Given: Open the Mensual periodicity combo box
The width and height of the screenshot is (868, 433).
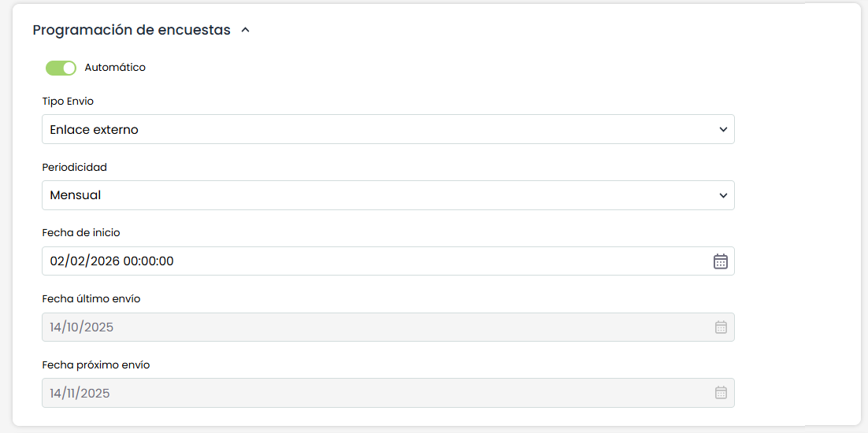Looking at the screenshot, I should (x=378, y=195).
